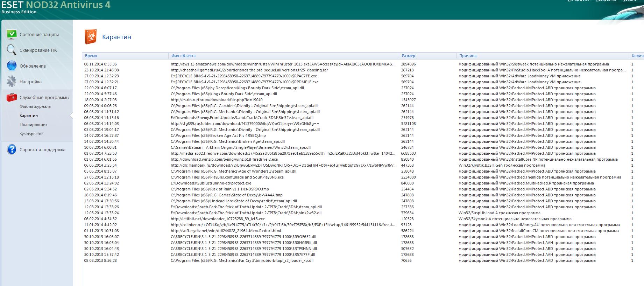Select letitbit.net downloader row

click(x=363, y=219)
